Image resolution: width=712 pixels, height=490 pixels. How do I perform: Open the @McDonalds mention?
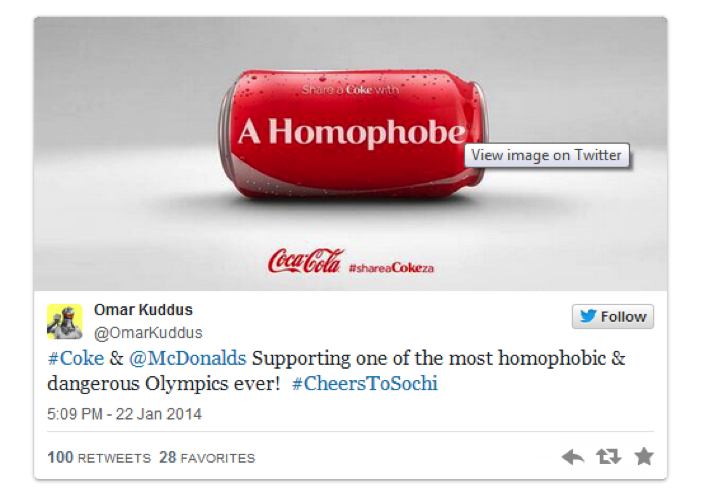tap(188, 358)
